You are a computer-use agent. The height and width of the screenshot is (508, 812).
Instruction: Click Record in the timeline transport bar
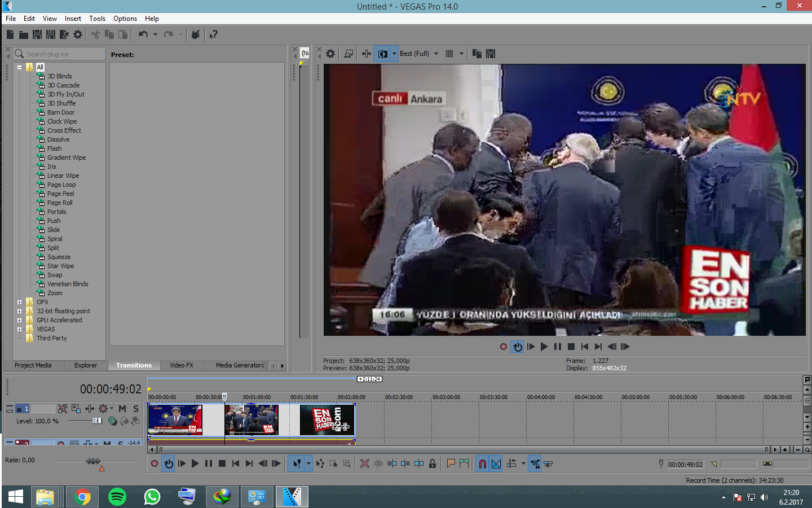click(x=155, y=463)
